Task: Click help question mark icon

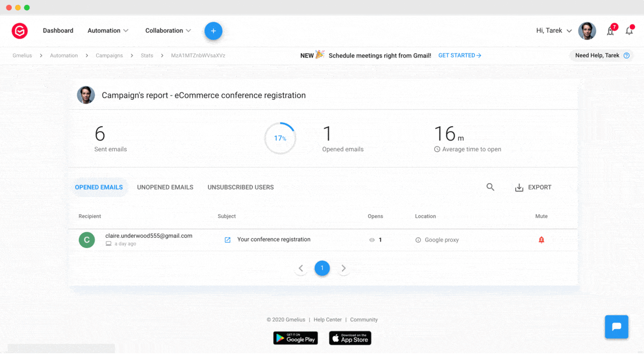Action: [626, 55]
